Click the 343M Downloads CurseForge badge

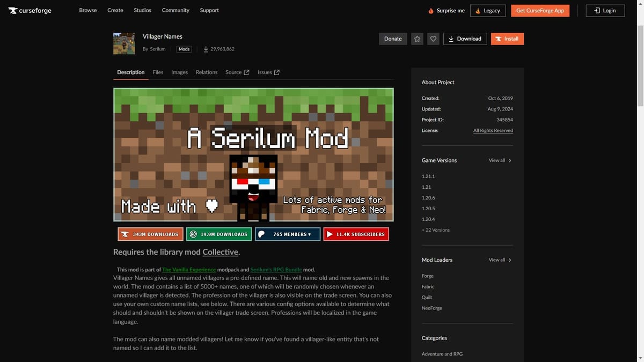click(150, 234)
